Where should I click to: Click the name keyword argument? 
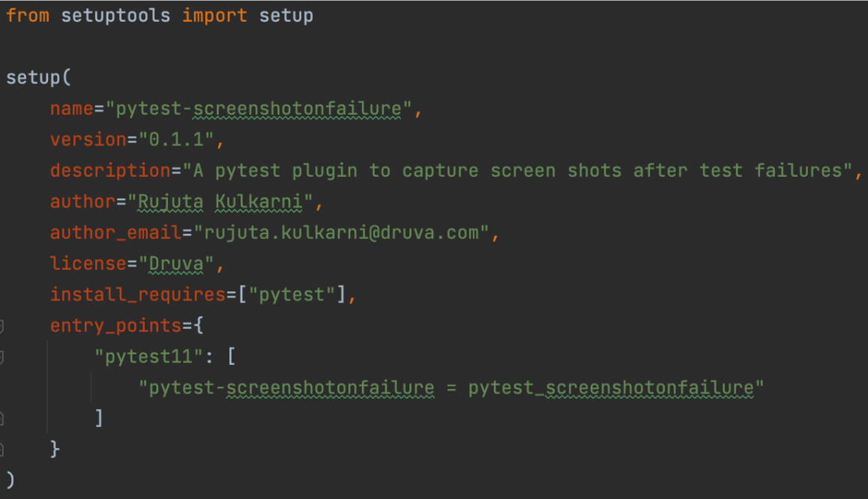click(71, 109)
